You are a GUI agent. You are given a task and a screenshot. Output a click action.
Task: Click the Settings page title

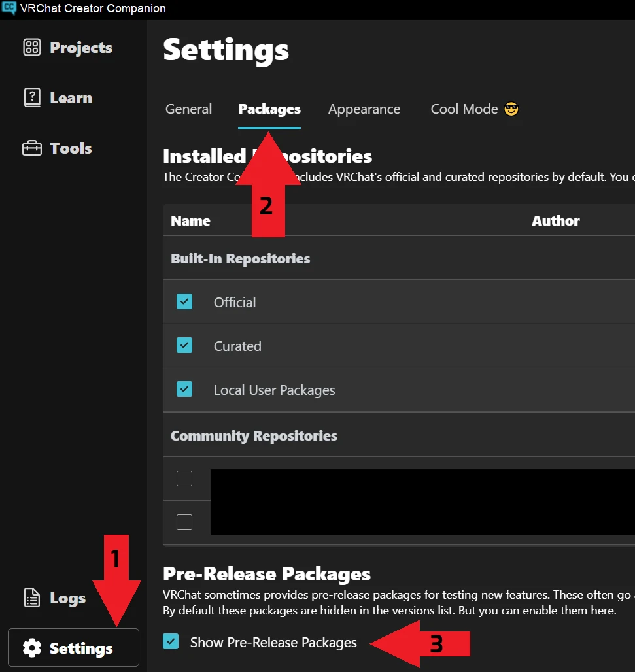click(x=226, y=50)
